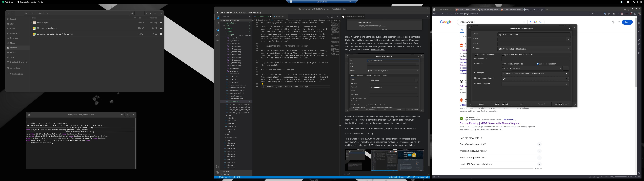This screenshot has width=644, height=181.
Task: Click the Google voice search microphone
Action: 530,22
